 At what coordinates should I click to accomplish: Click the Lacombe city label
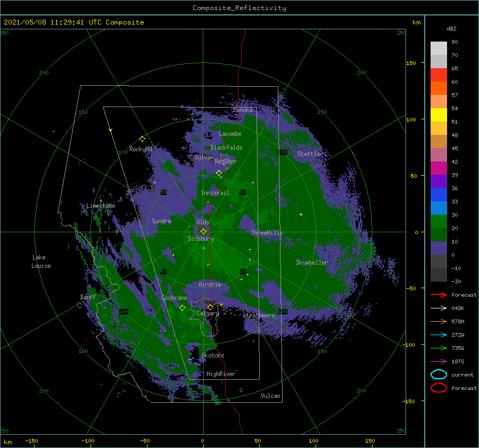coord(230,134)
